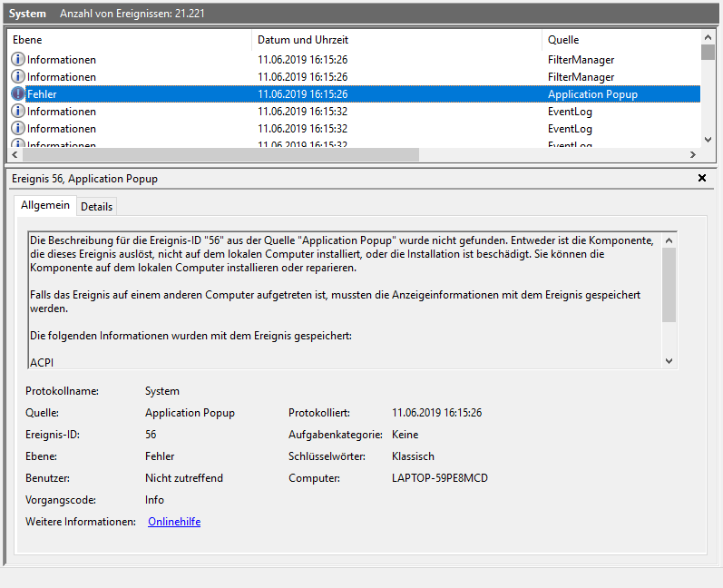Click the highlighted 11.06.2019 16:15:26 Fehler timestamp
The width and height of the screenshot is (723, 588).
(x=302, y=94)
